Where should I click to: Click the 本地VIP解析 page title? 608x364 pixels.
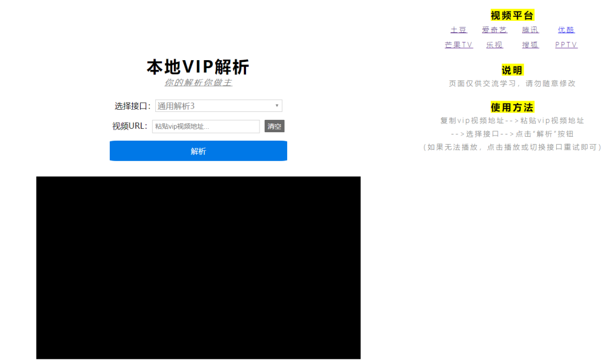[198, 67]
